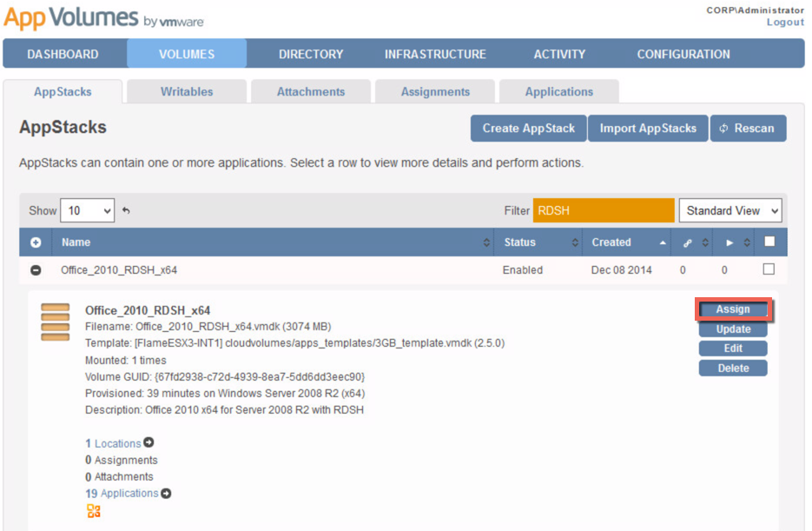The height and width of the screenshot is (531, 812).
Task: Click the Logout link
Action: tap(786, 23)
